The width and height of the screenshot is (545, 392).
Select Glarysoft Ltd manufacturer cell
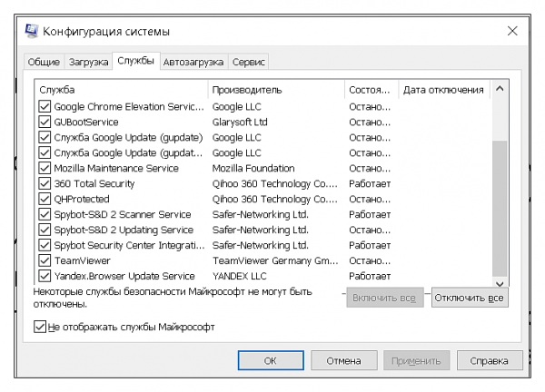tap(240, 122)
